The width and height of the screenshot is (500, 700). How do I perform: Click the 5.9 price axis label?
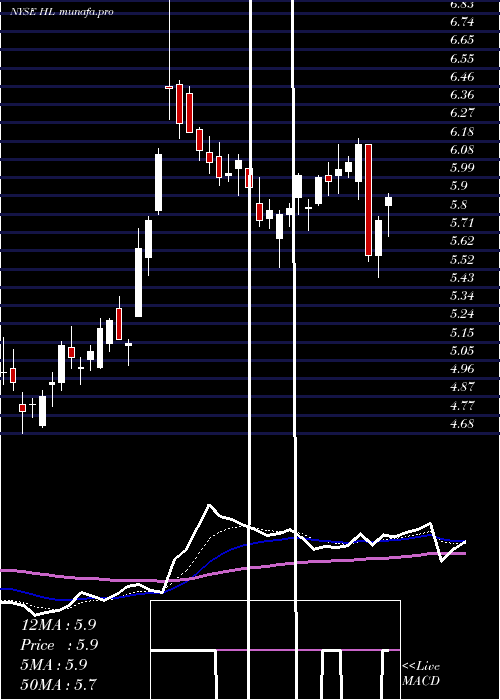pyautogui.click(x=459, y=186)
